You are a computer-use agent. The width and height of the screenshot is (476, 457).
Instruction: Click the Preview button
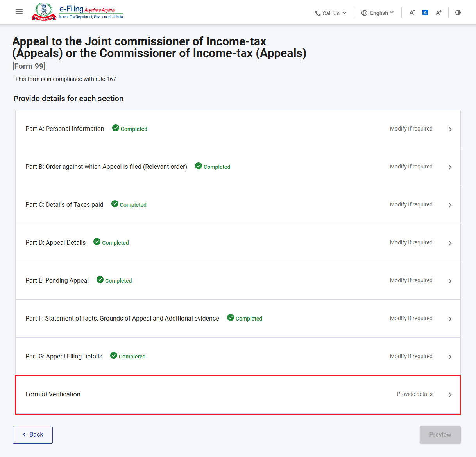pyautogui.click(x=440, y=435)
